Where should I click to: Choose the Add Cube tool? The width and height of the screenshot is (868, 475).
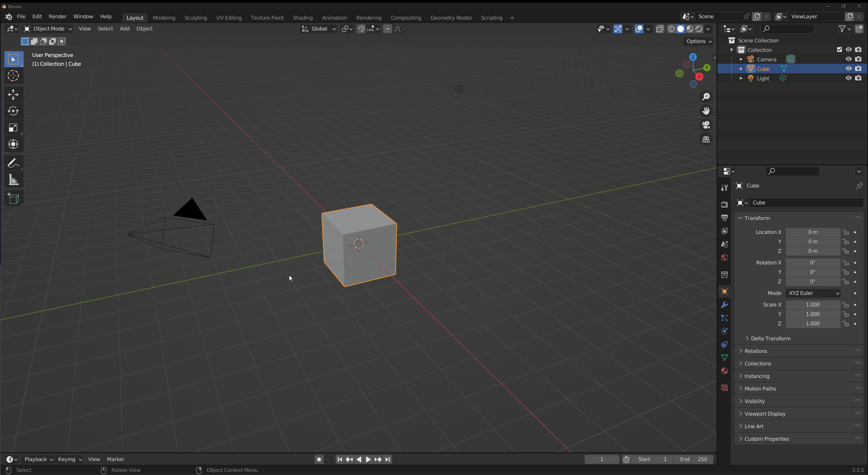pos(13,199)
